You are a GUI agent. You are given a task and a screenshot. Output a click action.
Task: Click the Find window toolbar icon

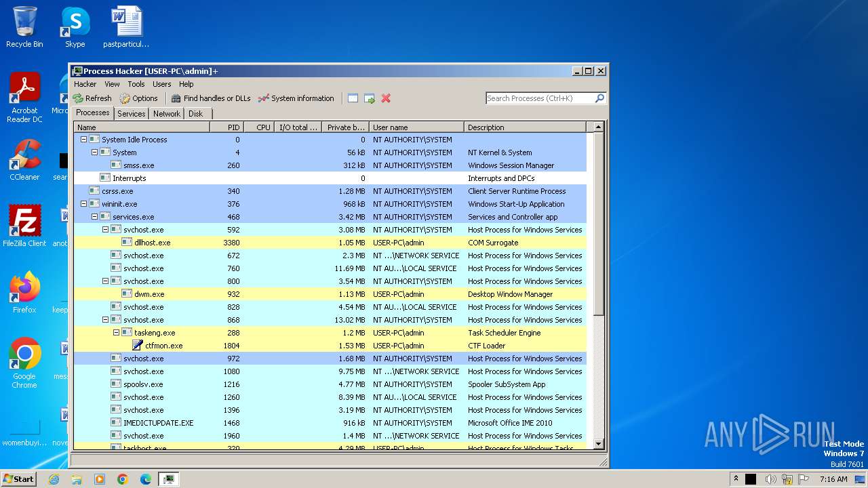(x=353, y=98)
